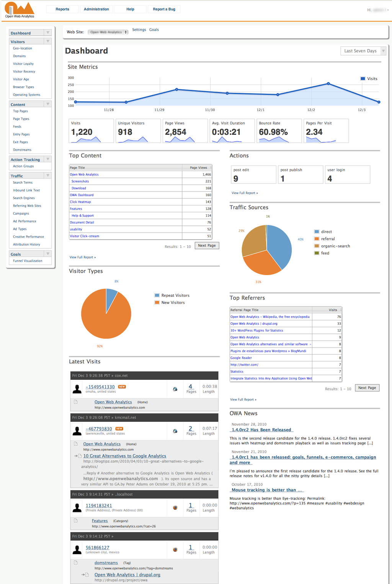
Task: Click Next Page under Top Content
Action: point(206,245)
